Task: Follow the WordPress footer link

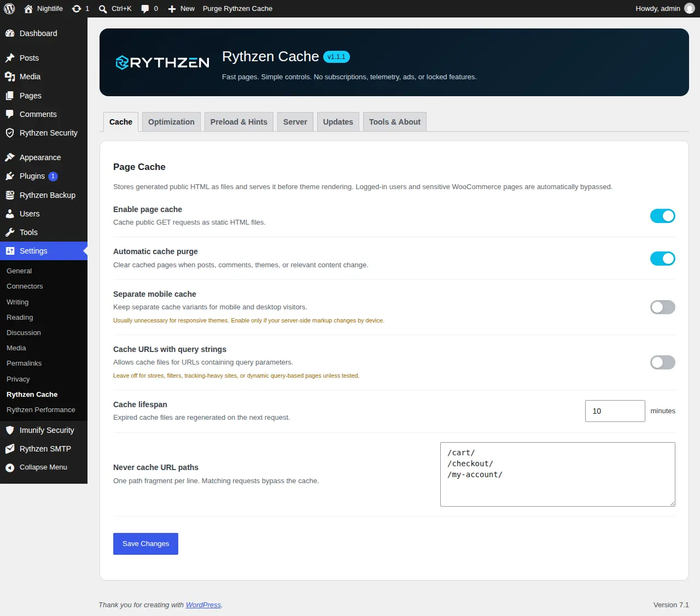Action: pyautogui.click(x=203, y=605)
